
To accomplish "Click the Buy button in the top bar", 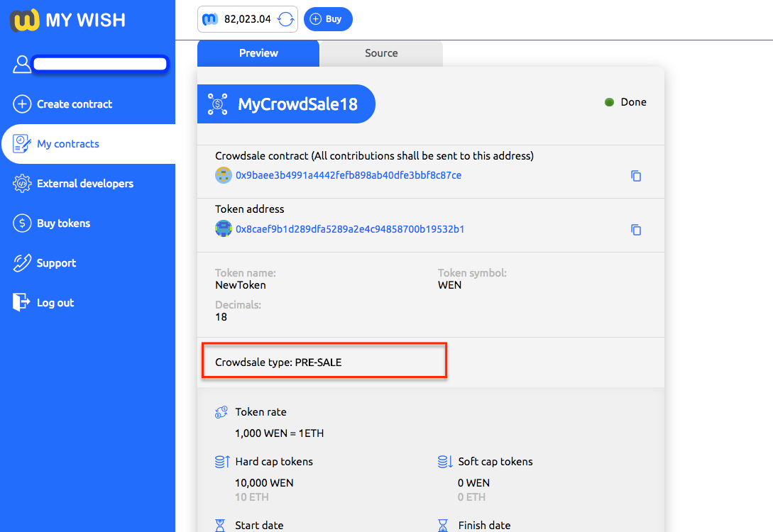I will [x=328, y=19].
